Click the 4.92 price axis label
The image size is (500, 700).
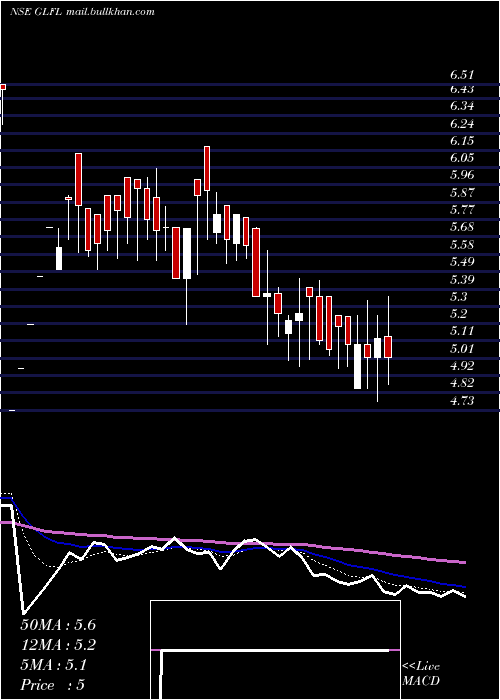[462, 366]
